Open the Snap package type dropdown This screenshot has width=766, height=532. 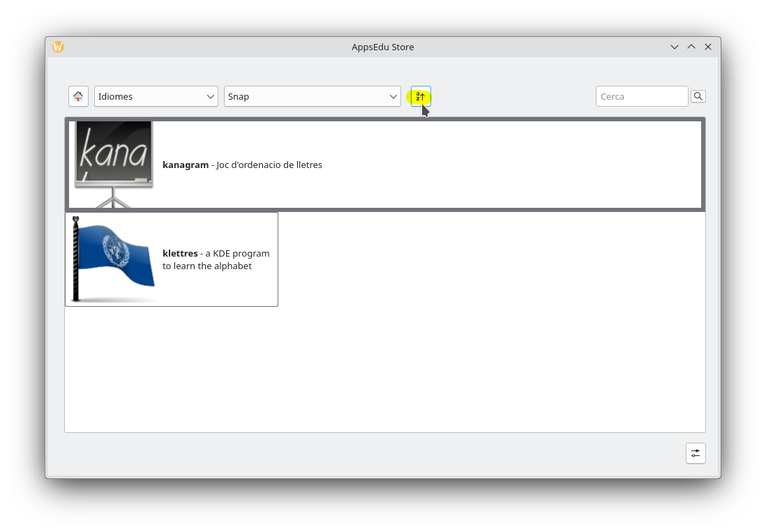point(312,96)
